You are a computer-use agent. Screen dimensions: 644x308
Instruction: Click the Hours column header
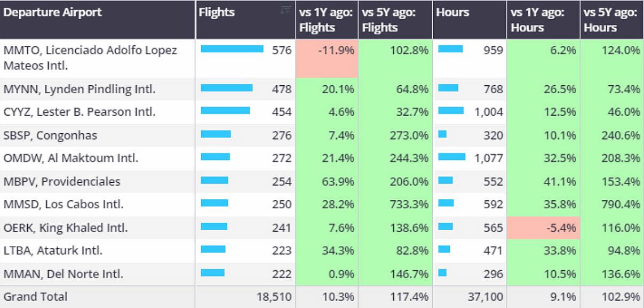[452, 12]
